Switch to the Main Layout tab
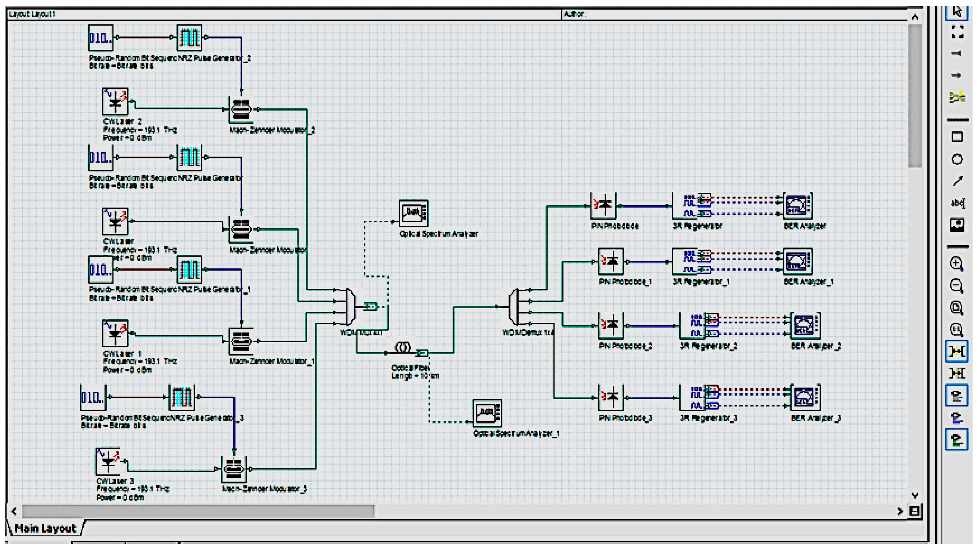This screenshot has width=980, height=549. [45, 528]
